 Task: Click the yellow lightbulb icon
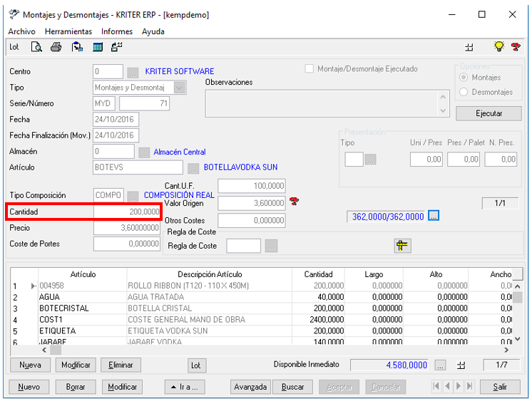pos(498,46)
